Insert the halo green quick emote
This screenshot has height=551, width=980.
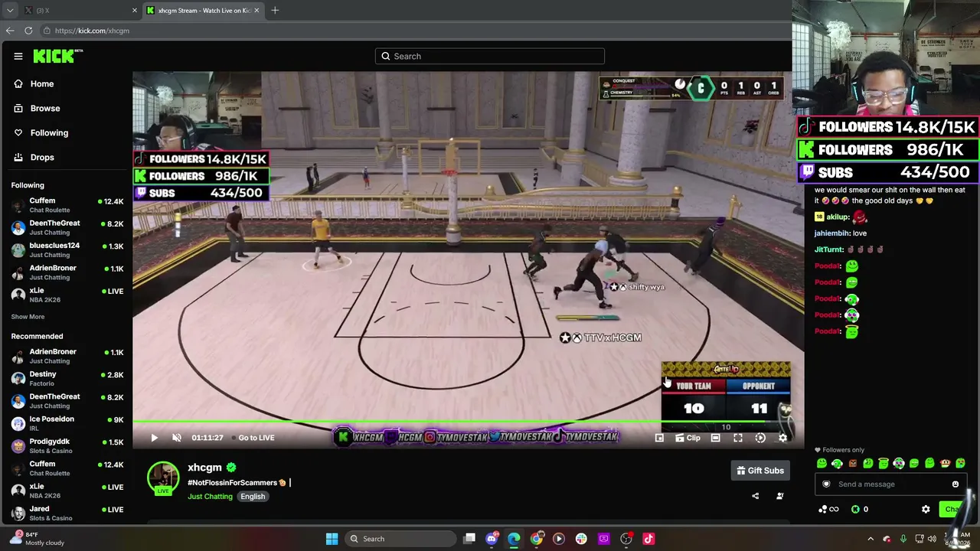[x=883, y=463]
